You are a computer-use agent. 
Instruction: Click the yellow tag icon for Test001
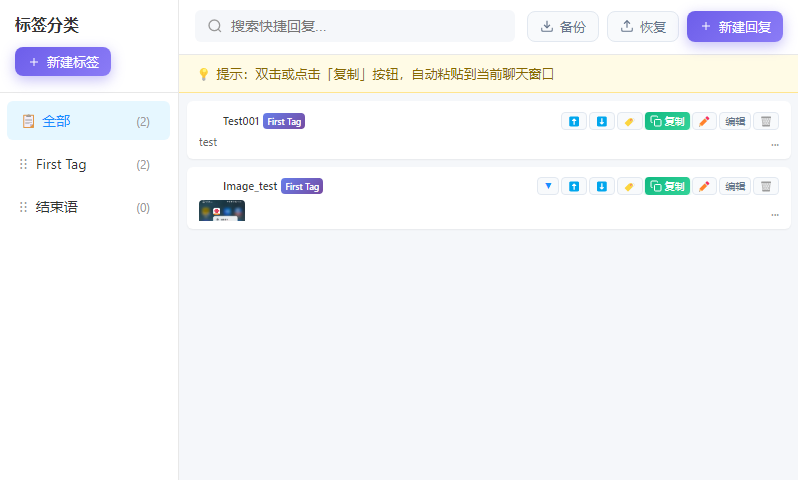tap(630, 121)
